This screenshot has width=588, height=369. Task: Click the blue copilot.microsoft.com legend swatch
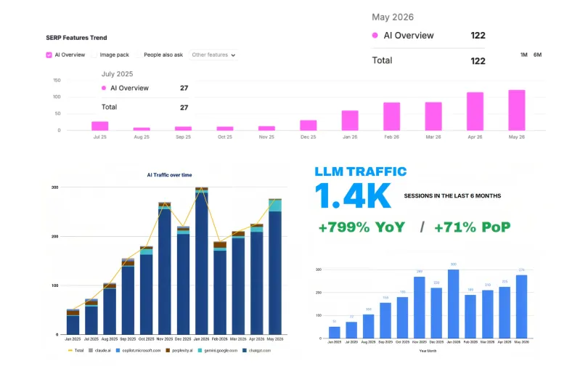point(118,350)
